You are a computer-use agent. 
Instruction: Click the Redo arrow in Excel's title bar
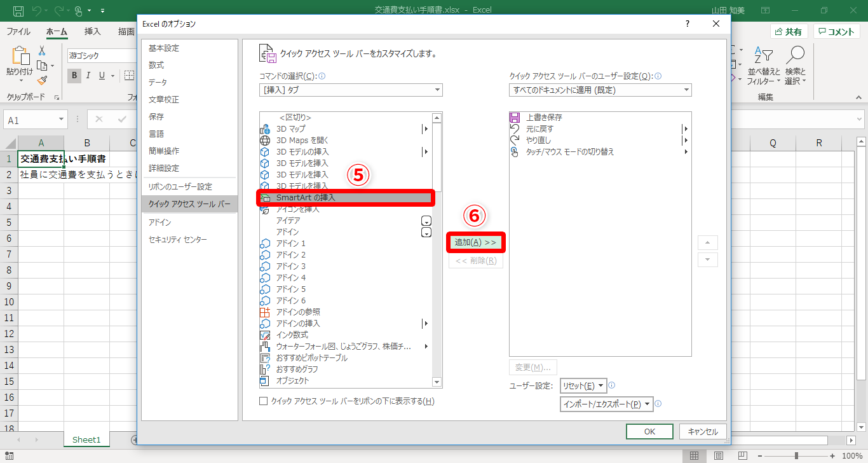[x=58, y=11]
